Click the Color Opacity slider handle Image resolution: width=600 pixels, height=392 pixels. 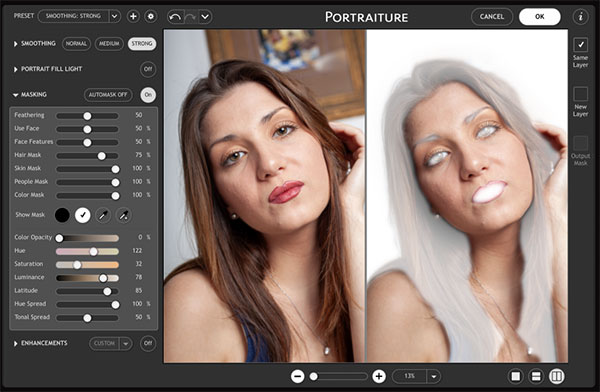(x=59, y=238)
